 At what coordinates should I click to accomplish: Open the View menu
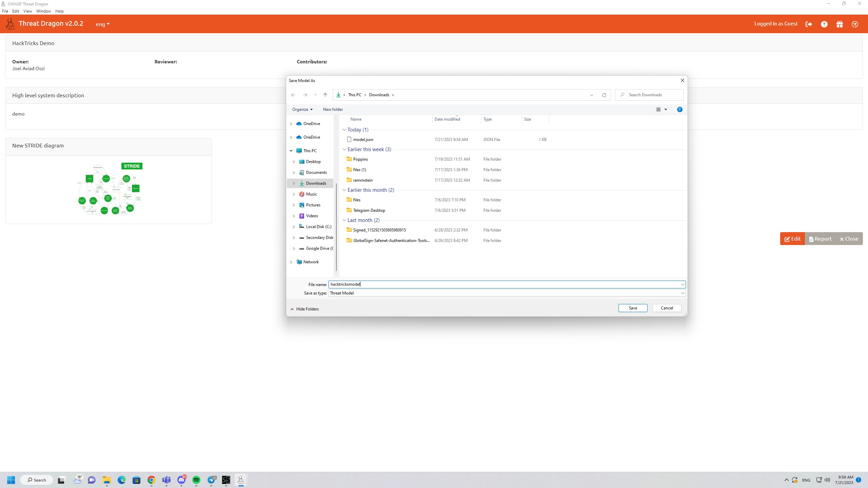[27, 11]
